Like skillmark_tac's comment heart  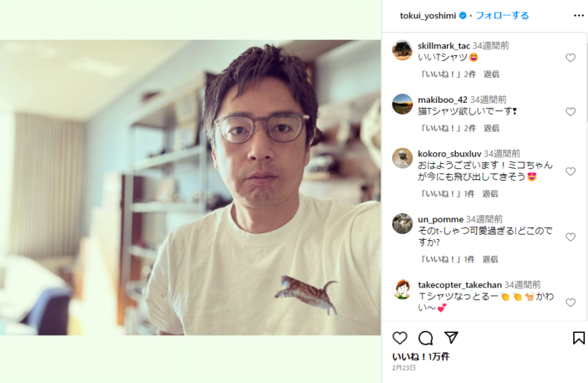[x=570, y=58]
